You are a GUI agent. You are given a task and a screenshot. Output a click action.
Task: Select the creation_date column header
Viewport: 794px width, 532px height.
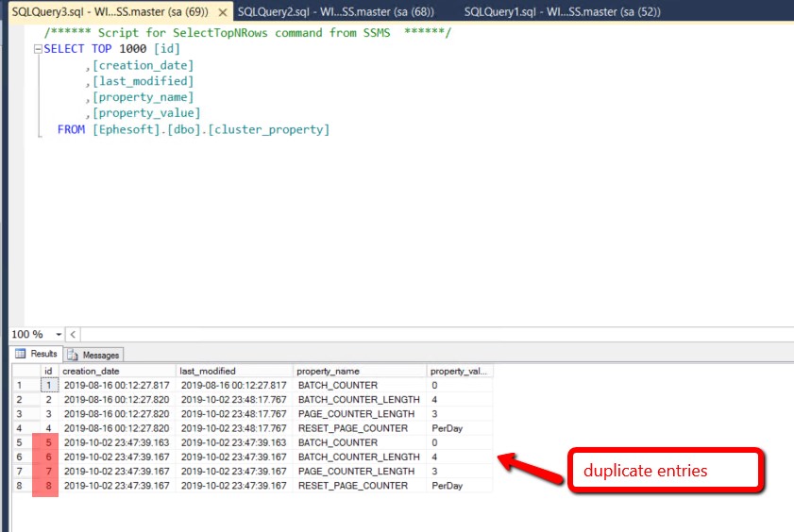(117, 372)
